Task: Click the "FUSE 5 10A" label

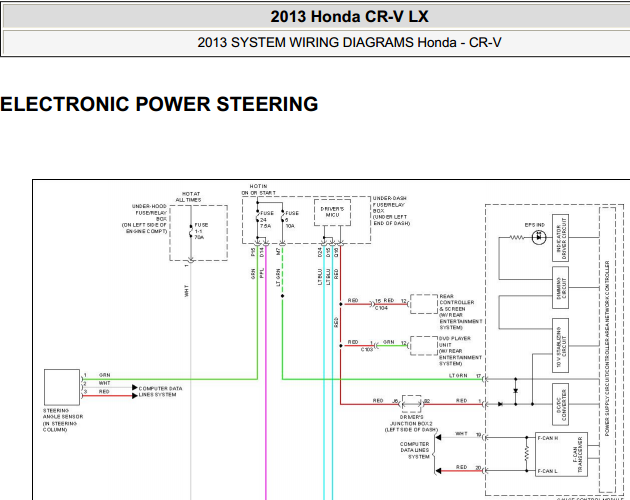Action: click(292, 219)
